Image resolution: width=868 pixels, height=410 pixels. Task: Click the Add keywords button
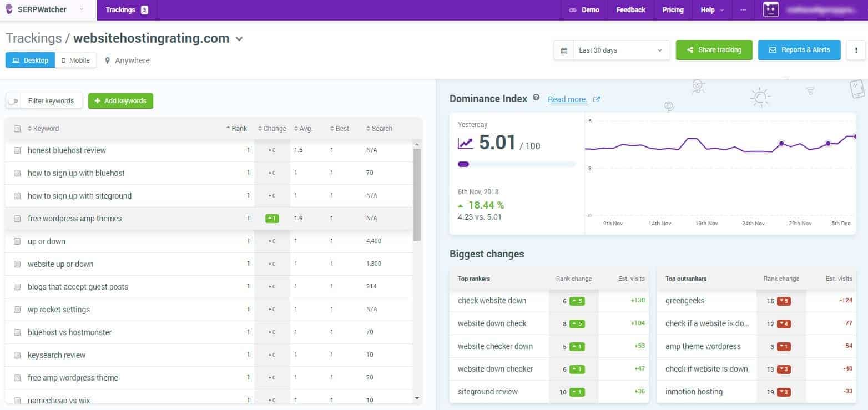(120, 101)
